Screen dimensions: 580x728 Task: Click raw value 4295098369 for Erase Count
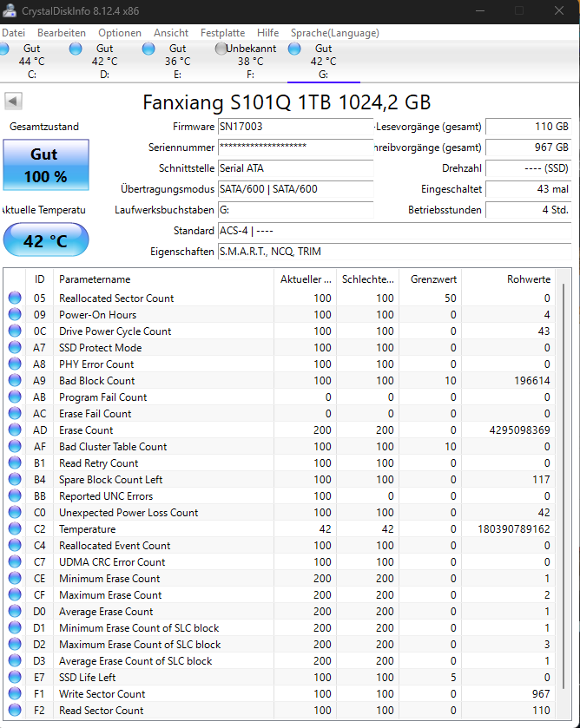[519, 430]
